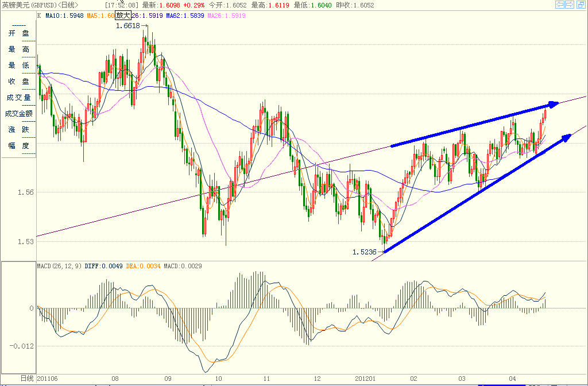
Task: Click the 04 month axis label
Action: (x=513, y=379)
